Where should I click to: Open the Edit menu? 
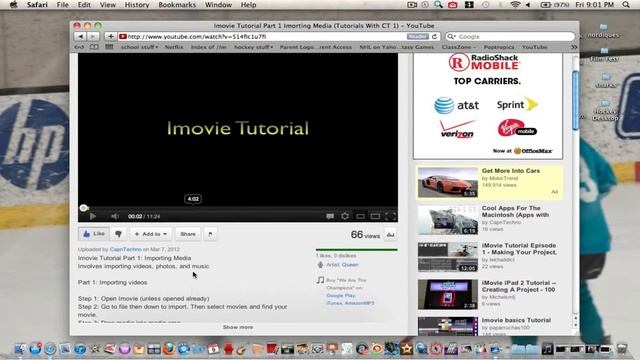84,5
